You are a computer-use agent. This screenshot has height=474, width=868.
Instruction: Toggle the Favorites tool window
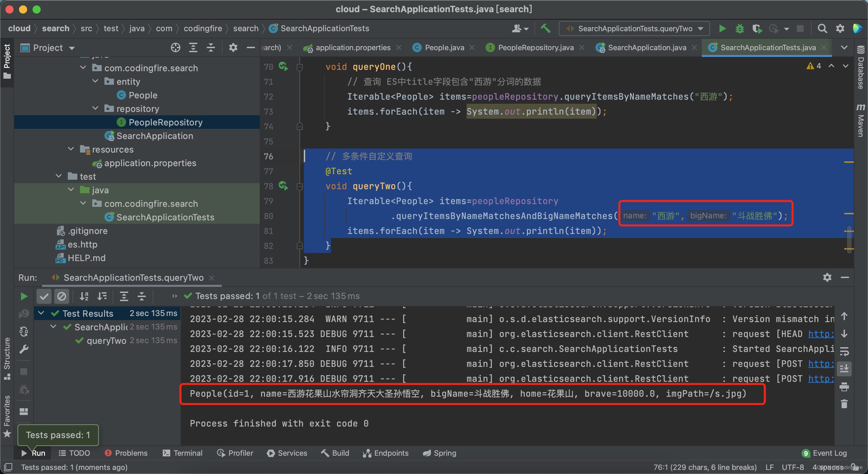[x=7, y=416]
